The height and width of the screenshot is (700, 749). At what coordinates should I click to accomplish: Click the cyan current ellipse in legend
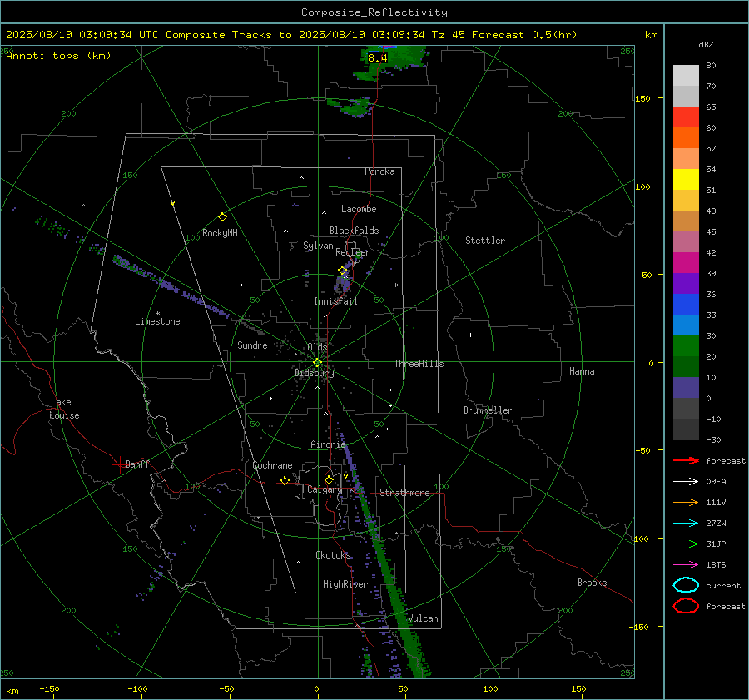coord(686,585)
